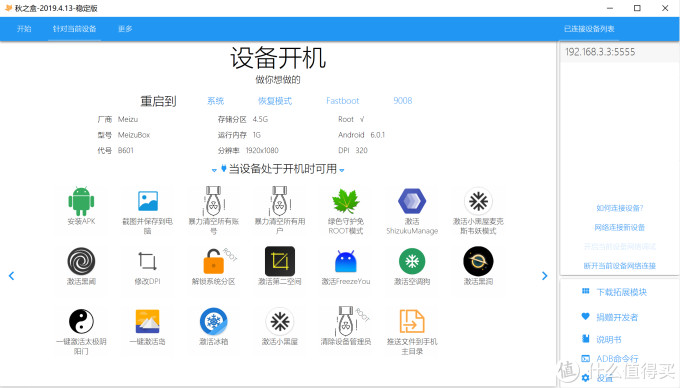This screenshot has height=388, width=680.
Task: Click model value MeizuBox
Action: (x=134, y=135)
